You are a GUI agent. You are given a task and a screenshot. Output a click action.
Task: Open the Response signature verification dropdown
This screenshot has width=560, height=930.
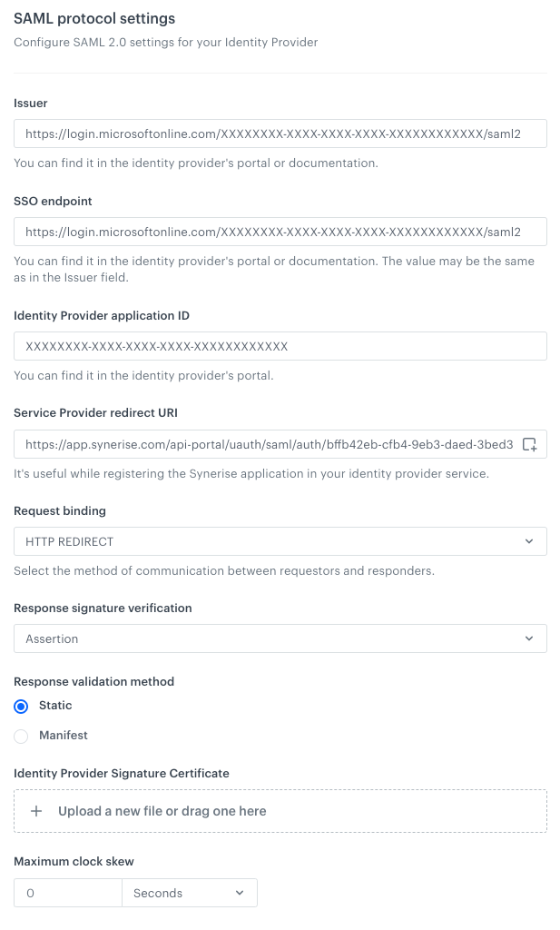280,638
